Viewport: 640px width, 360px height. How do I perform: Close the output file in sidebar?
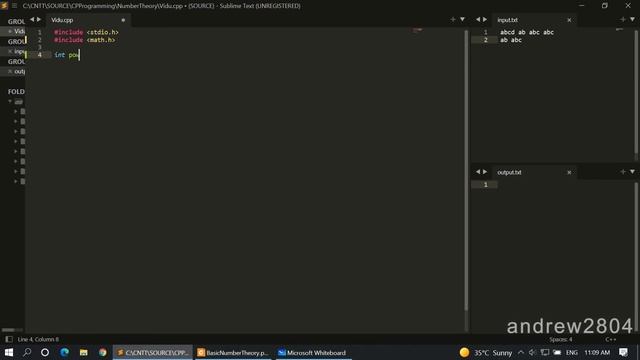click(10, 71)
